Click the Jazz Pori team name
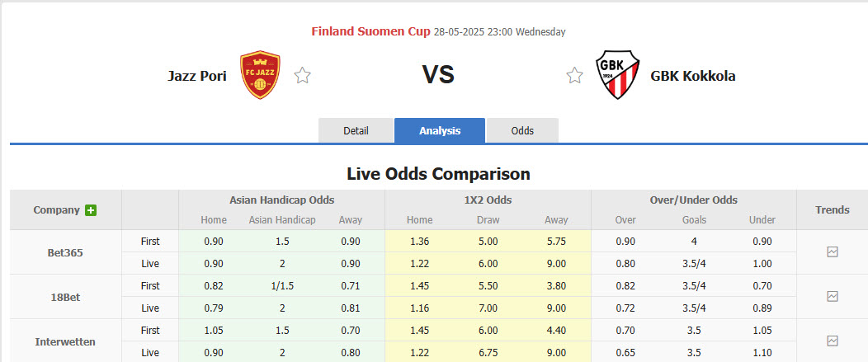 (197, 76)
